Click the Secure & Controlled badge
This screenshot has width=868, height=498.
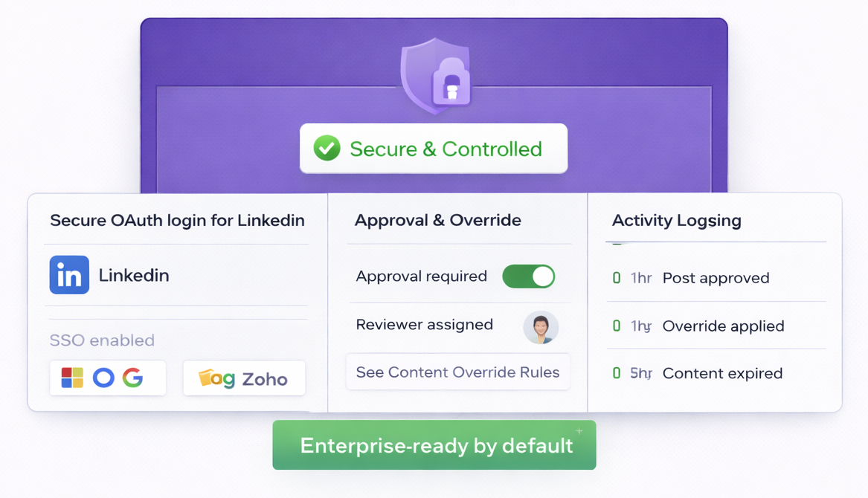[434, 149]
